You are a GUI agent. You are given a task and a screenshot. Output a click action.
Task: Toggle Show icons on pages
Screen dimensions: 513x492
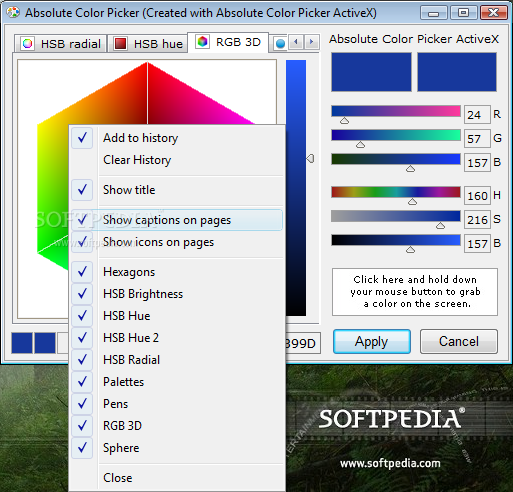tap(177, 242)
